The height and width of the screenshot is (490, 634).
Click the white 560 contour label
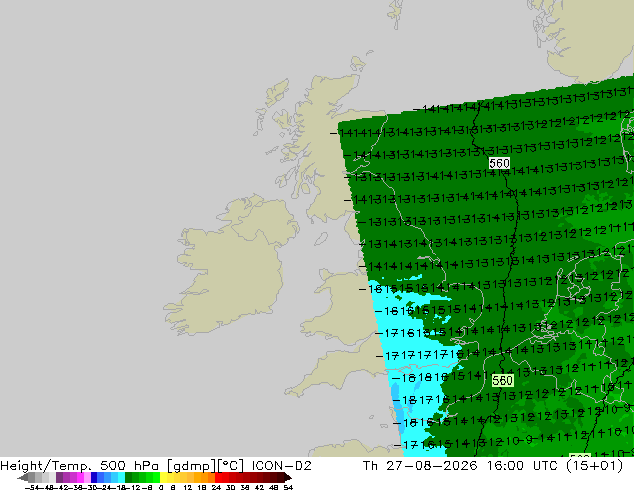pyautogui.click(x=499, y=163)
